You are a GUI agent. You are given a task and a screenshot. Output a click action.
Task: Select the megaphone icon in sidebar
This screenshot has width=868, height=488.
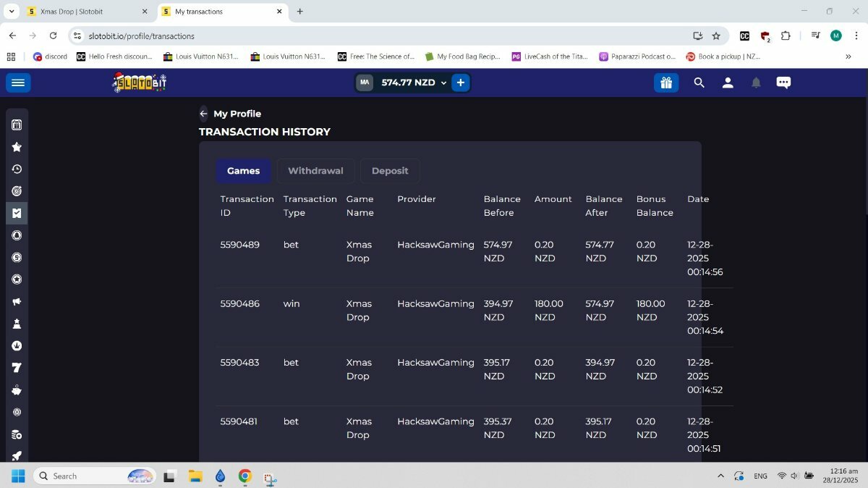tap(17, 302)
